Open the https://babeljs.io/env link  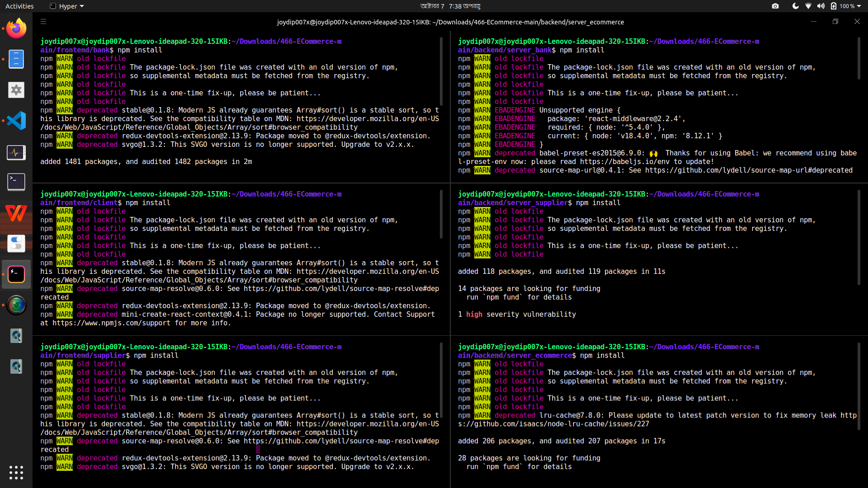point(624,162)
